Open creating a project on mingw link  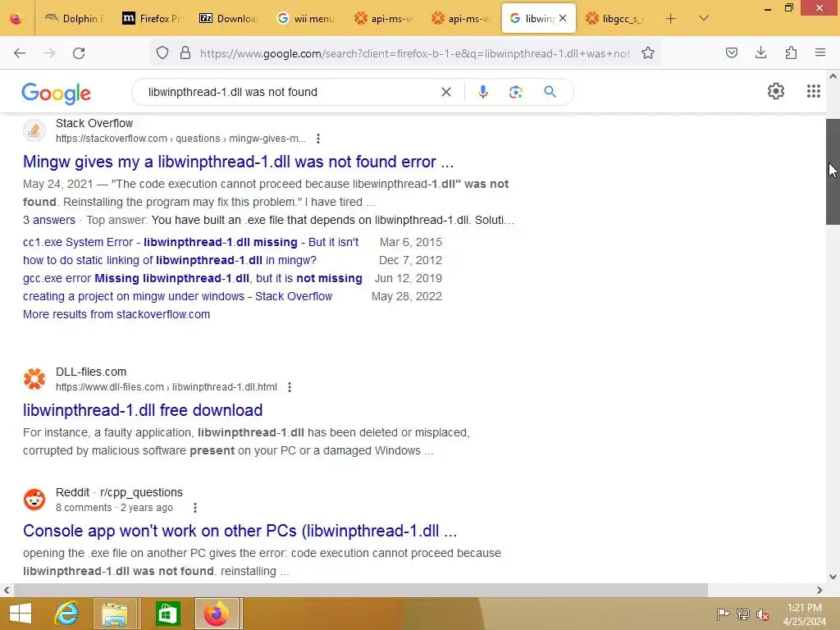point(177,296)
